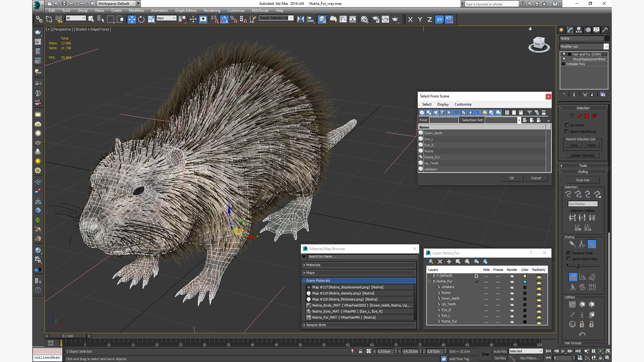Toggle the Auto Key button
Image resolution: width=644 pixels, height=362 pixels.
tap(500, 351)
